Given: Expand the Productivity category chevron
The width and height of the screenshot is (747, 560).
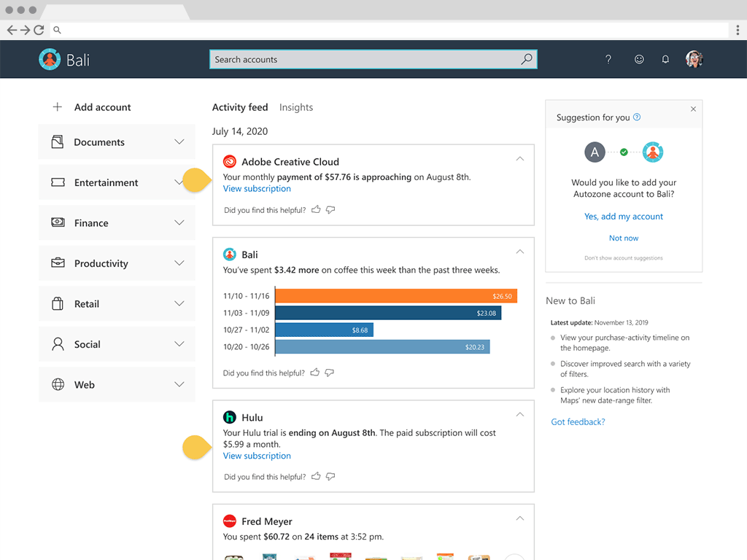Looking at the screenshot, I should pos(179,262).
